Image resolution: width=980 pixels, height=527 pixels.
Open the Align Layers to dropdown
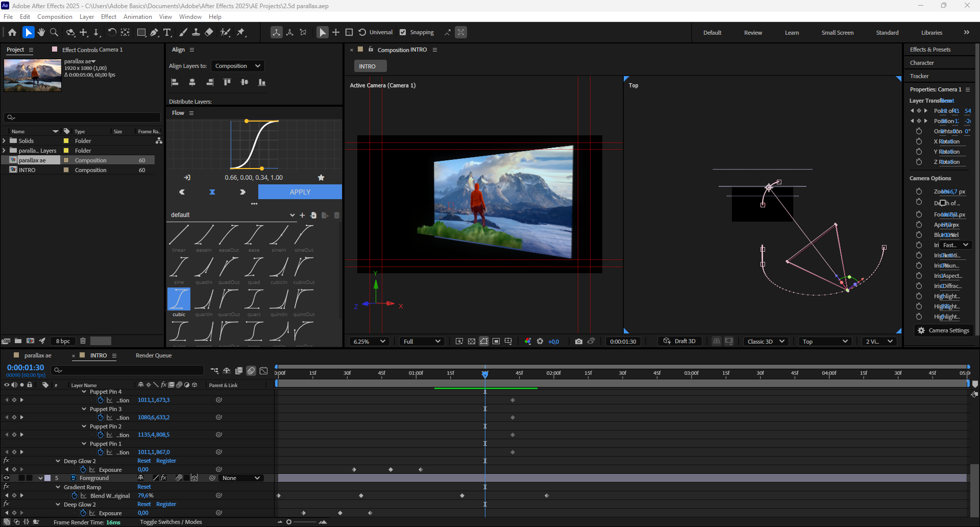pos(237,66)
